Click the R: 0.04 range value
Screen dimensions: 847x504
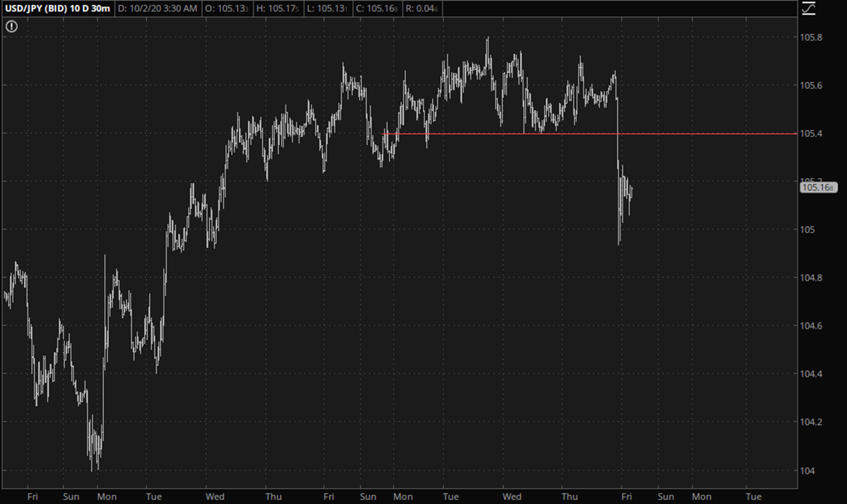pyautogui.click(x=421, y=8)
